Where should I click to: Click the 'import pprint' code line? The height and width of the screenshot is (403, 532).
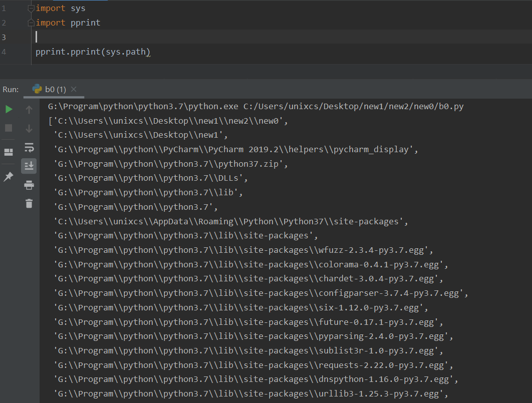68,23
